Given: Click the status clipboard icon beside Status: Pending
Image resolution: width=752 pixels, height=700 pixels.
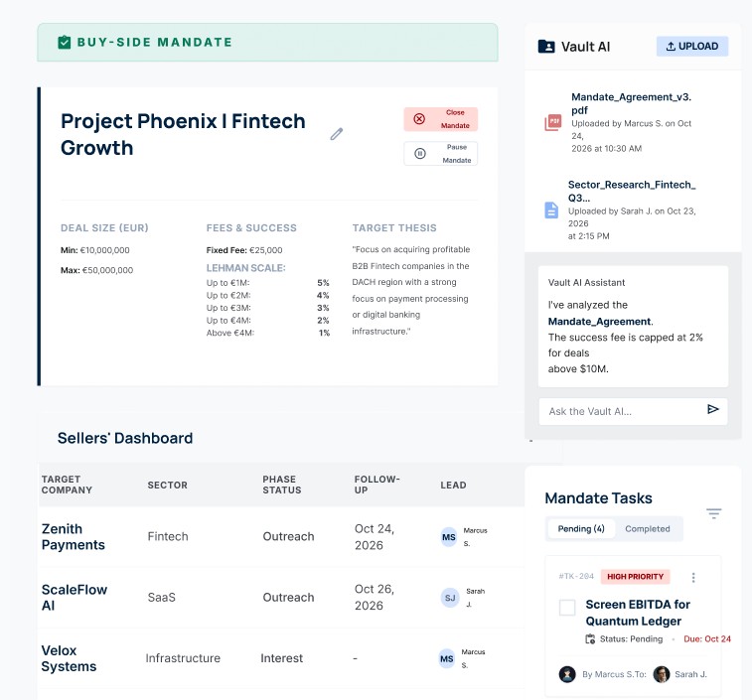Looking at the screenshot, I should pyautogui.click(x=590, y=639).
